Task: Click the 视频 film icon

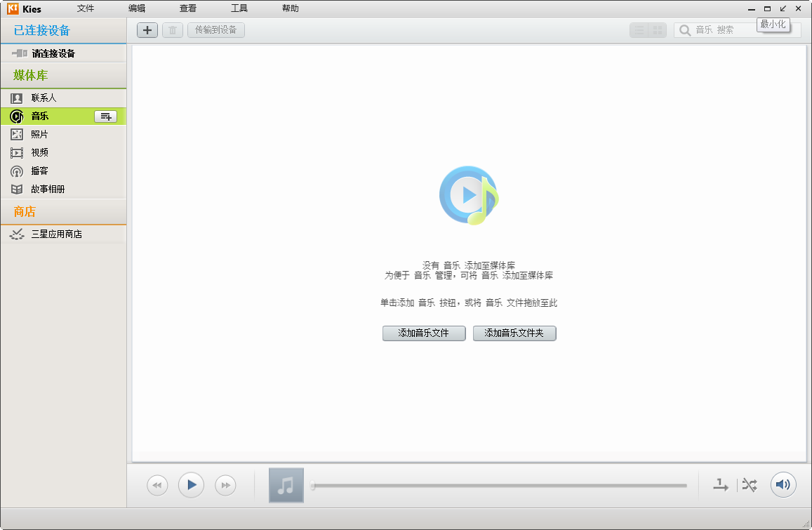Action: coord(17,153)
